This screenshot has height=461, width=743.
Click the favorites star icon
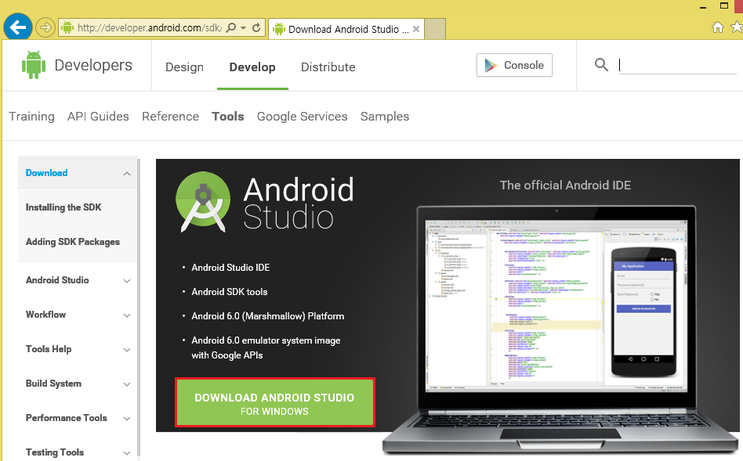tap(737, 27)
